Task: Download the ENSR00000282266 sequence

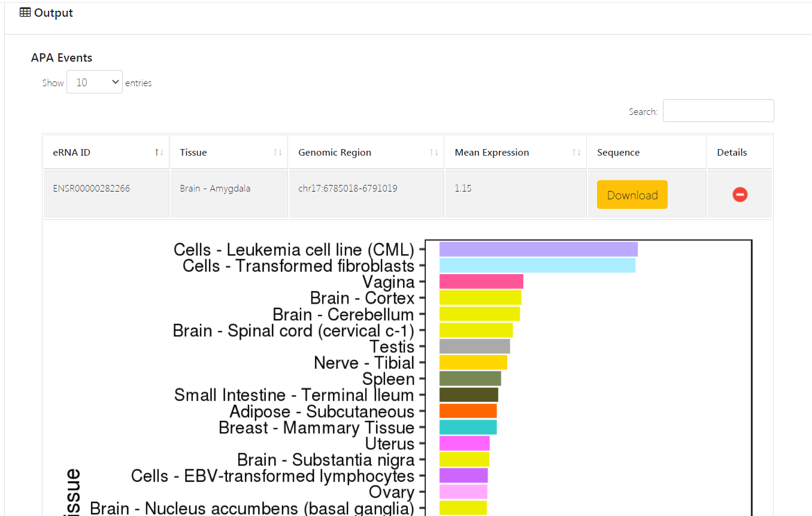Action: pyautogui.click(x=632, y=195)
